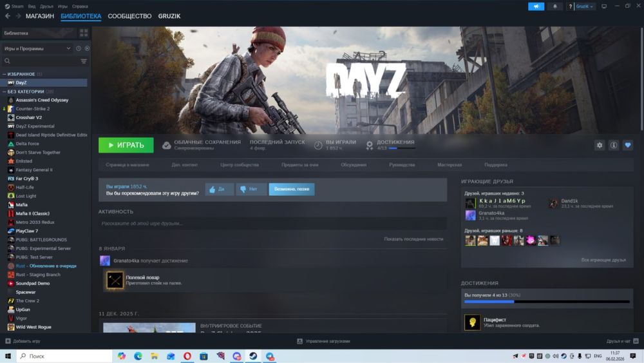This screenshot has height=363, width=644.
Task: Open the Мастерская link
Action: pyautogui.click(x=450, y=165)
